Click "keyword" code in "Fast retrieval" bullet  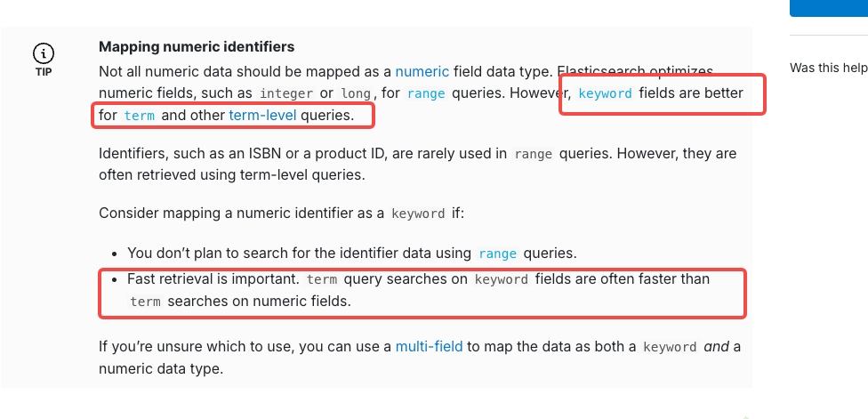pyautogui.click(x=502, y=279)
